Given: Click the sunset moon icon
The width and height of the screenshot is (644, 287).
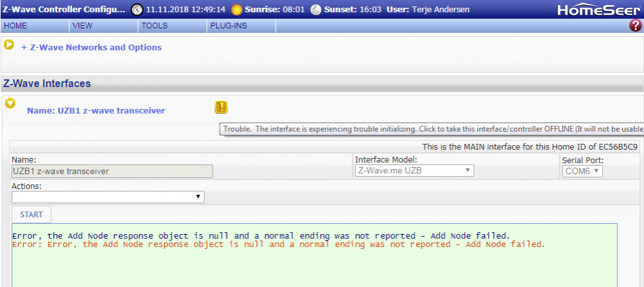Looking at the screenshot, I should [316, 10].
